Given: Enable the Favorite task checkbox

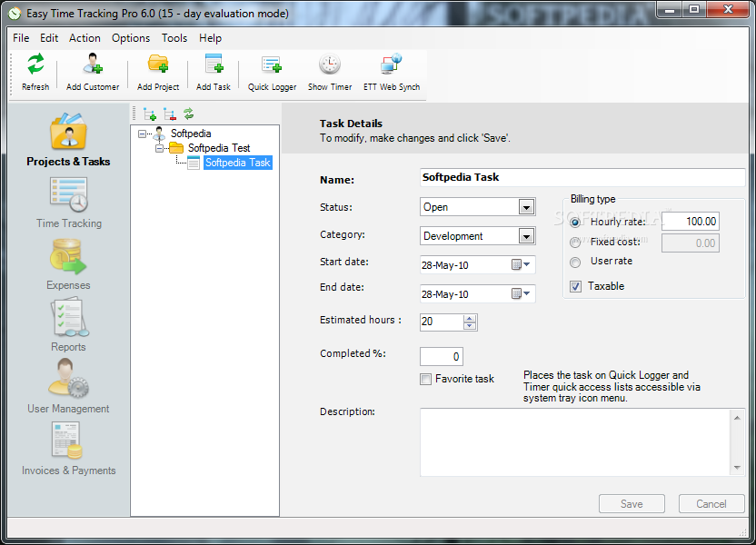Looking at the screenshot, I should click(x=426, y=380).
